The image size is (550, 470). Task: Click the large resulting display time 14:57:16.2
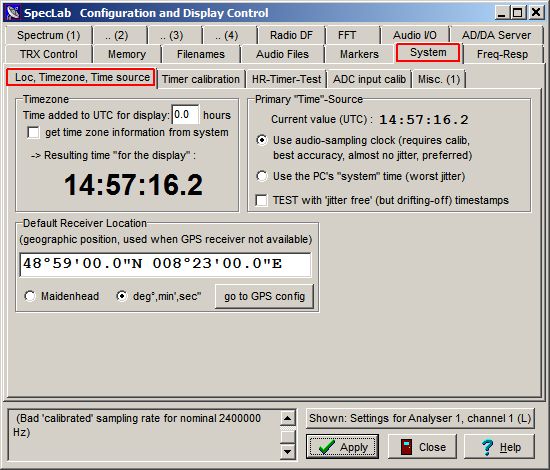pos(133,185)
